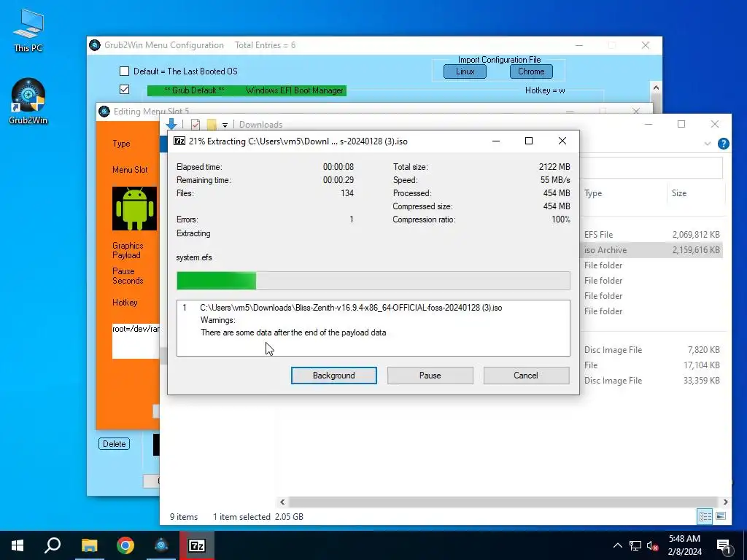Select Disc Image File row sized 7,820 KB

point(651,350)
